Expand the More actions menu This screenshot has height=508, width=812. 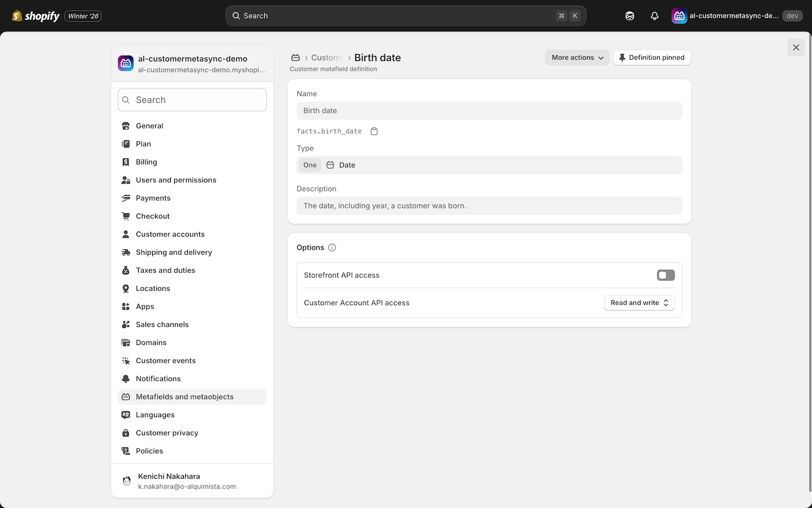(x=577, y=58)
